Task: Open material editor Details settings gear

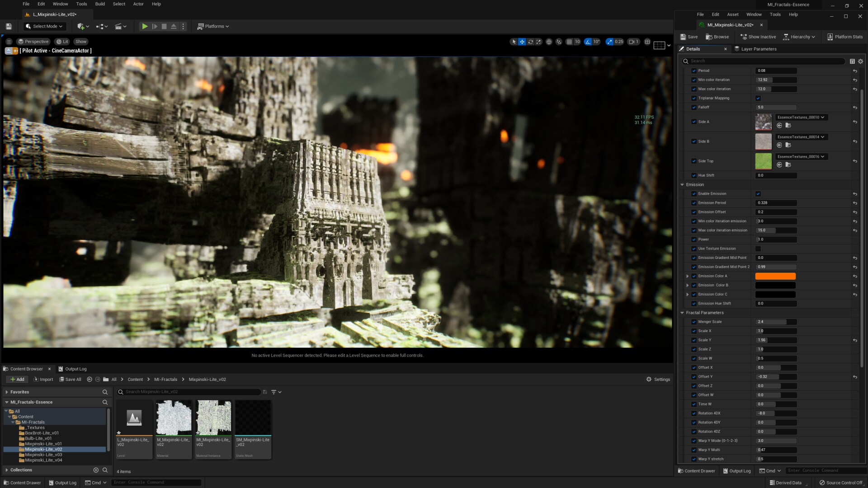Action: coord(861,61)
